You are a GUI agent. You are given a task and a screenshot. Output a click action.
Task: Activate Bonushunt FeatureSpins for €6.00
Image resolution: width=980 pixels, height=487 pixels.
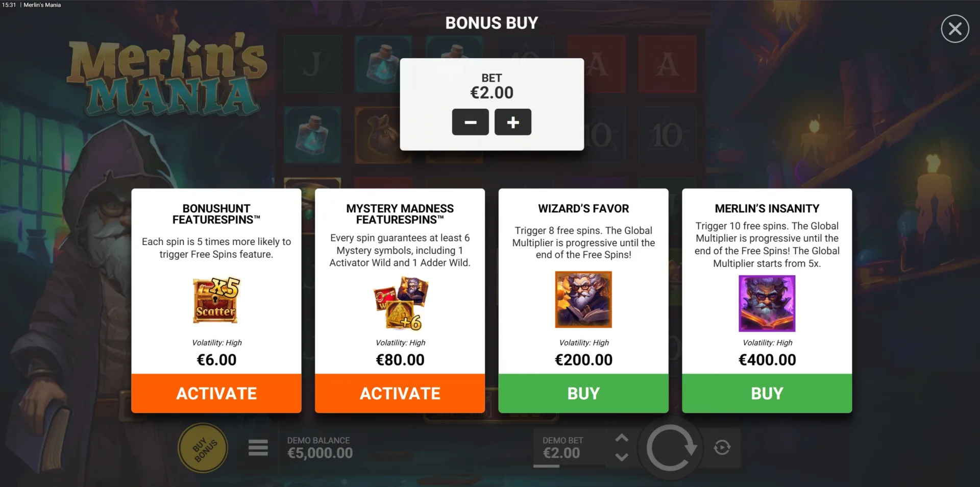pyautogui.click(x=216, y=393)
